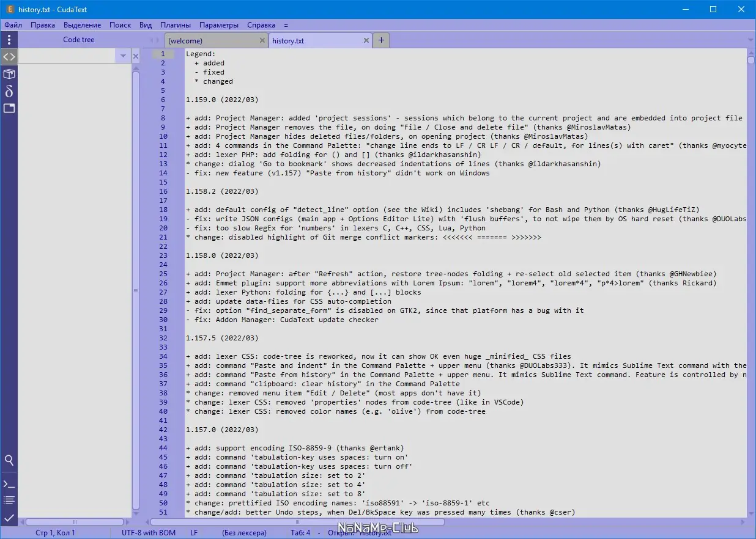This screenshot has width=756, height=539.
Task: Open the Code tree filter dropdown arrow
Action: pos(123,56)
